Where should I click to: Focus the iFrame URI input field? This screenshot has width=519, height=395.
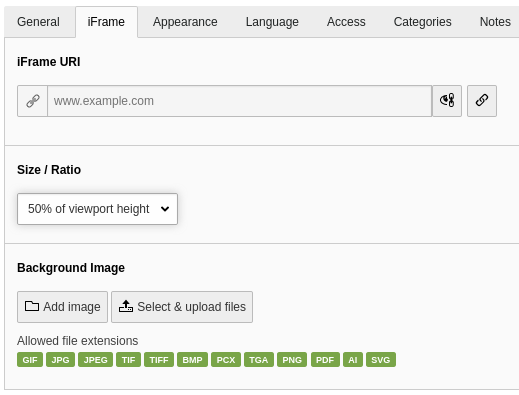tap(240, 101)
